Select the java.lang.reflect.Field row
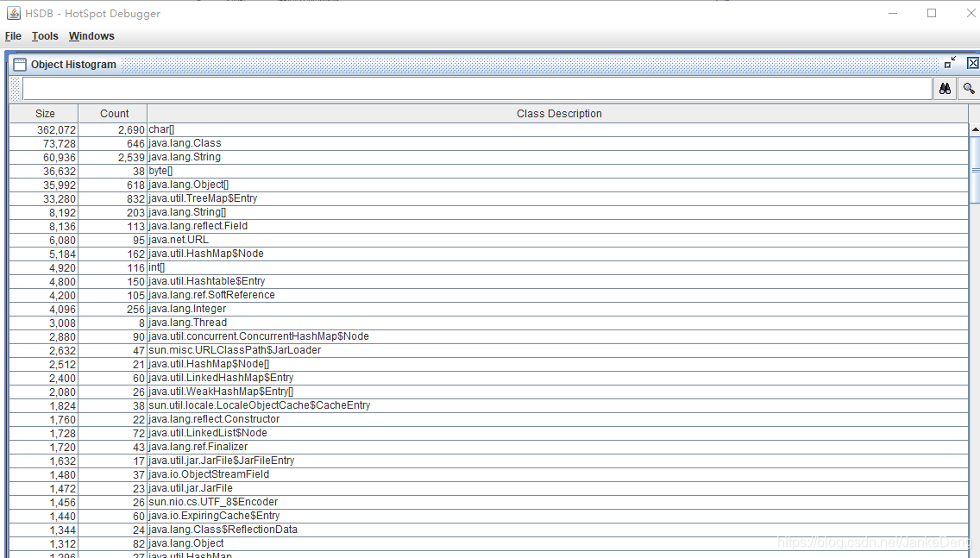 pyautogui.click(x=489, y=226)
